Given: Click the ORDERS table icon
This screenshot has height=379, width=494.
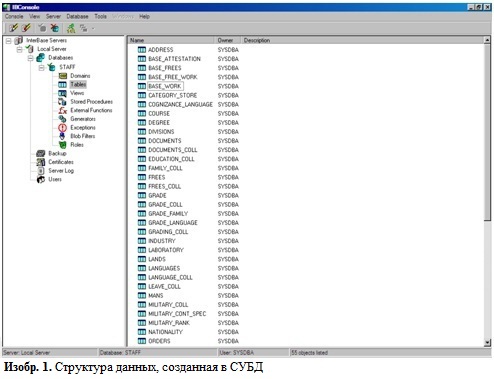Looking at the screenshot, I should (x=142, y=341).
